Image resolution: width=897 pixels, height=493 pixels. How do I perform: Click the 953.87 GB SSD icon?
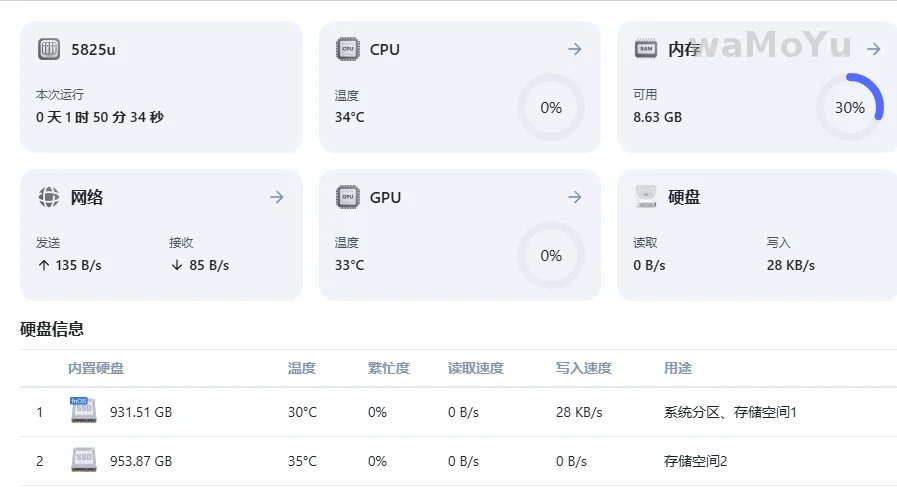(x=83, y=461)
